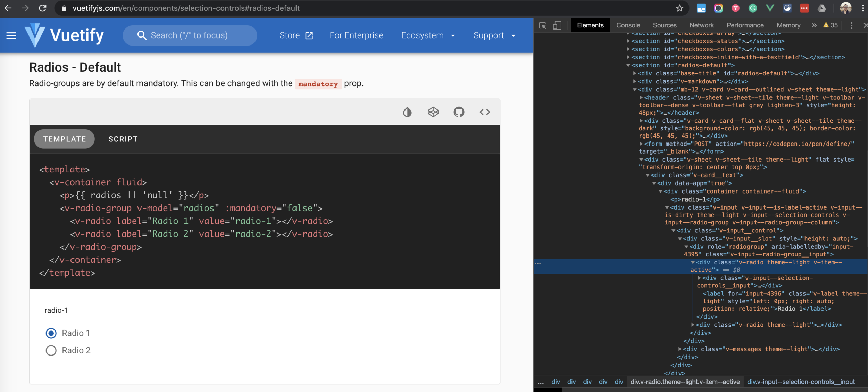The height and width of the screenshot is (392, 868).
Task: Click the DevTools inspect element icon
Action: coord(543,25)
